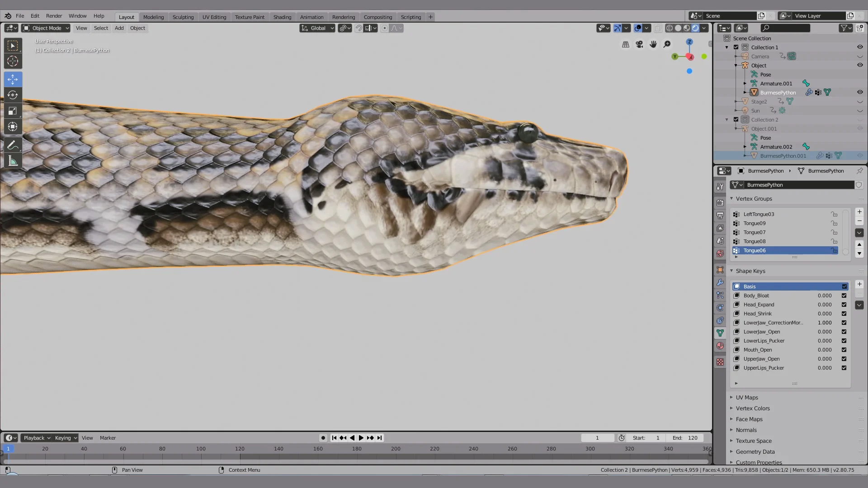
Task: Toggle Head_Expand shape key checkbox
Action: [844, 305]
